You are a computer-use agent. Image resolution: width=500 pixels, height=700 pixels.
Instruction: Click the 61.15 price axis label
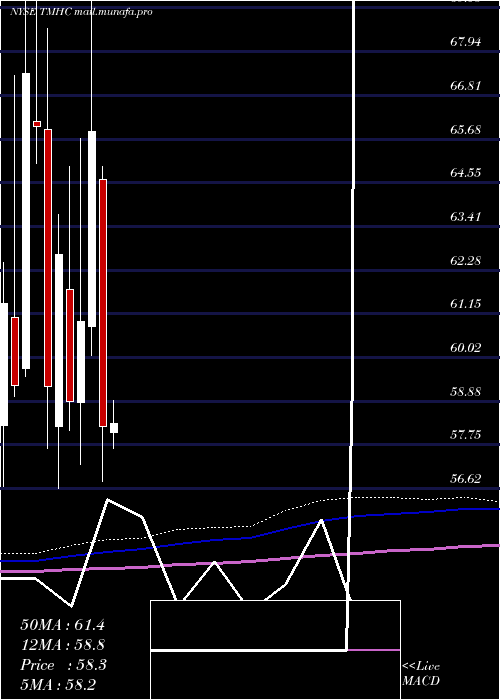click(x=466, y=304)
